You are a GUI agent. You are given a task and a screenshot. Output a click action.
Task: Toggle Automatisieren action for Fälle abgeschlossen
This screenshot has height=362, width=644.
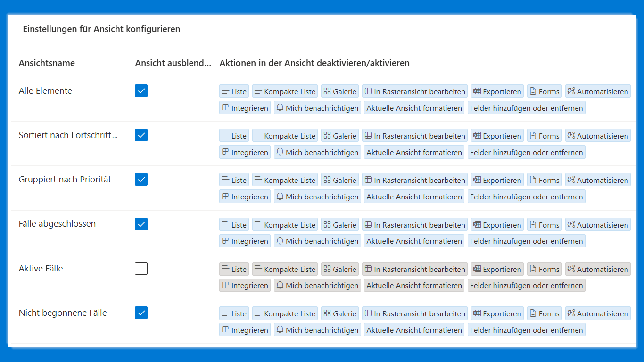[x=598, y=225]
